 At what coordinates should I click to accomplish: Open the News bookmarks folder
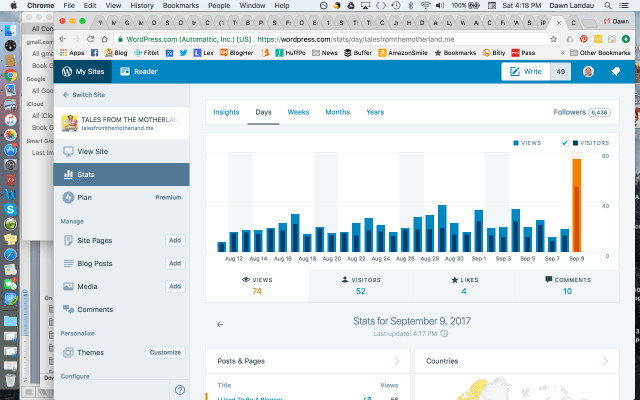325,53
